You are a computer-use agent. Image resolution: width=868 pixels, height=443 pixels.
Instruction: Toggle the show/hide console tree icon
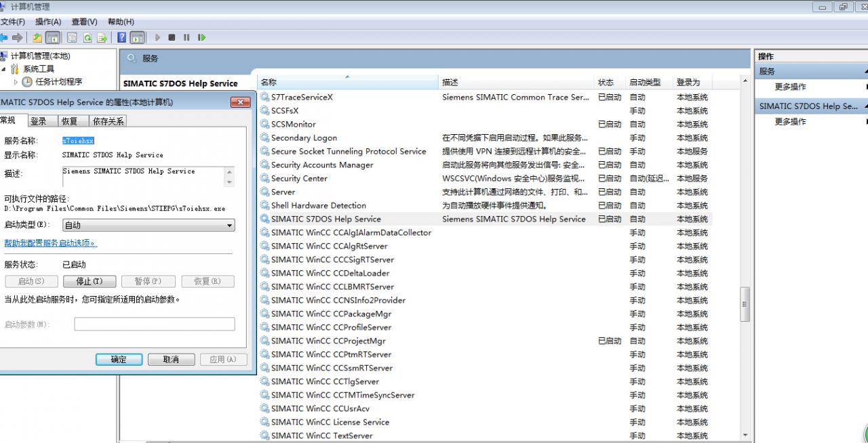click(52, 38)
